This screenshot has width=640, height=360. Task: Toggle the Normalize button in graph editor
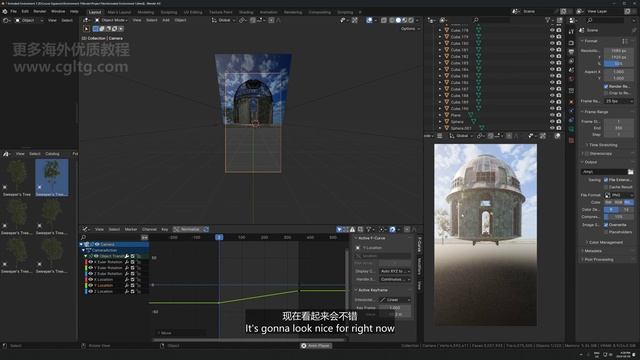coord(188,229)
